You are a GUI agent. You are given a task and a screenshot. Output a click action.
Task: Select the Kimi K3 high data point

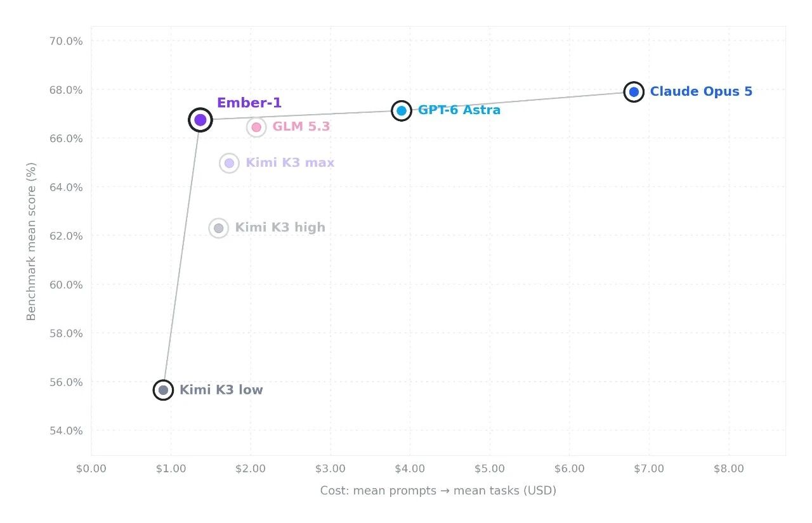coord(219,228)
